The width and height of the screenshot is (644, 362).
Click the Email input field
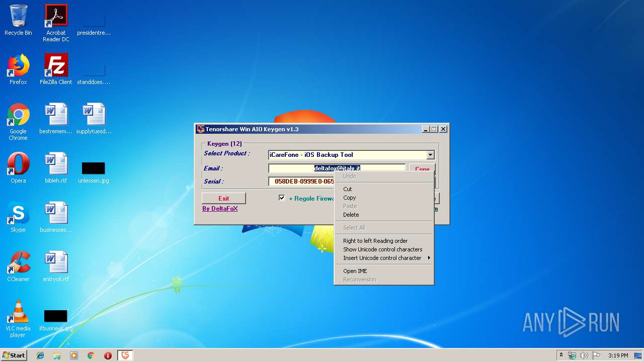[x=337, y=168]
